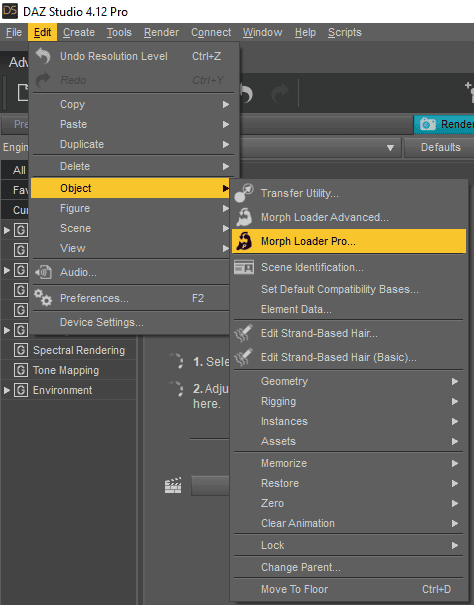Open the Restore submenu item
This screenshot has height=605, width=474.
click(x=349, y=483)
